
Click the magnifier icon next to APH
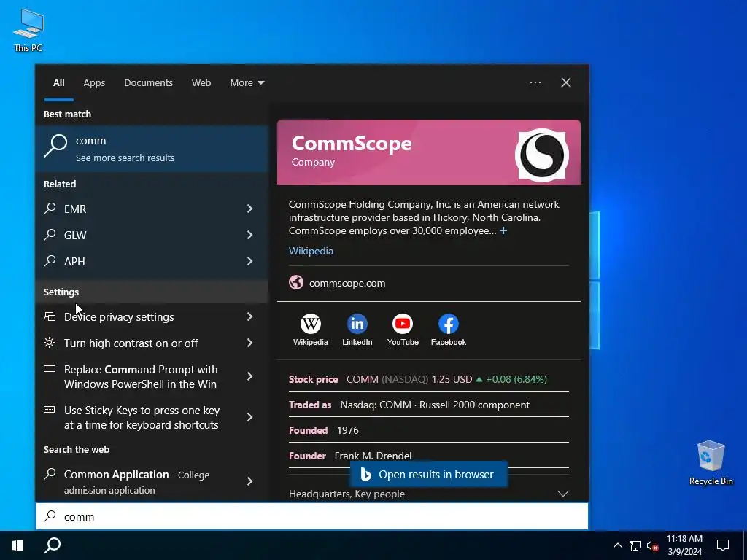coord(50,260)
